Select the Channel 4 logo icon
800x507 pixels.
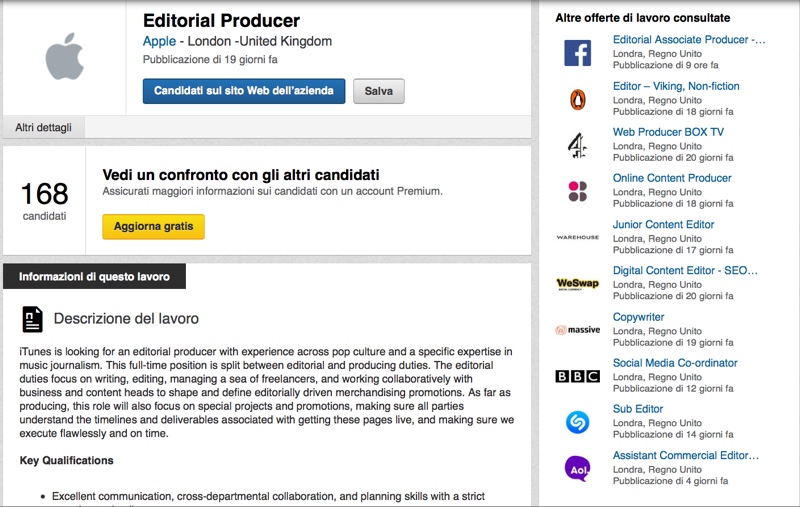(577, 146)
